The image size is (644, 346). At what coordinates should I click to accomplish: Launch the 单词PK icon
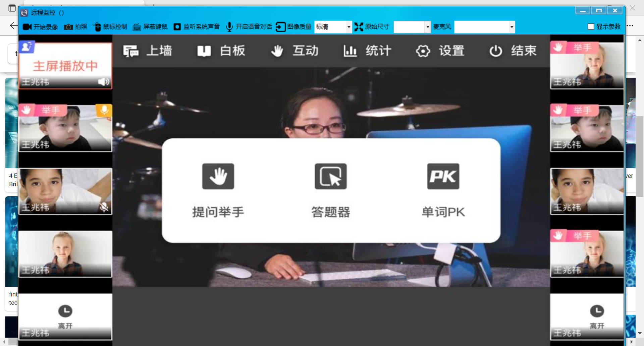click(x=443, y=177)
